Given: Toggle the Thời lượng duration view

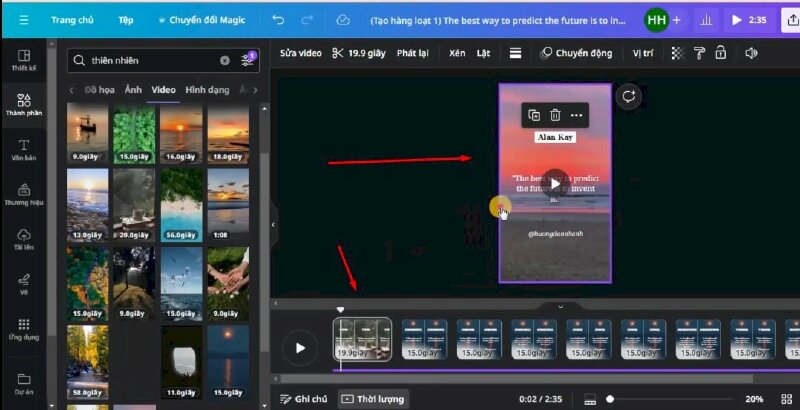Looking at the screenshot, I should (373, 399).
